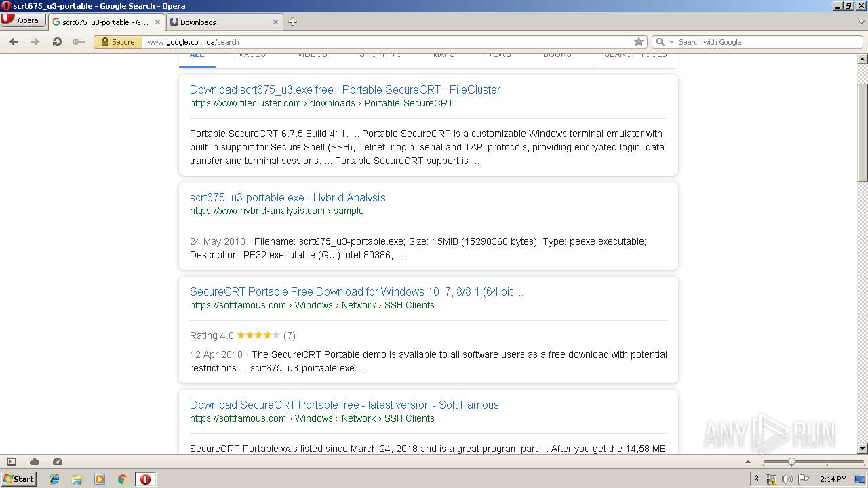The image size is (868, 488).
Task: Show hidden system tray icons
Action: pyautogui.click(x=756, y=479)
